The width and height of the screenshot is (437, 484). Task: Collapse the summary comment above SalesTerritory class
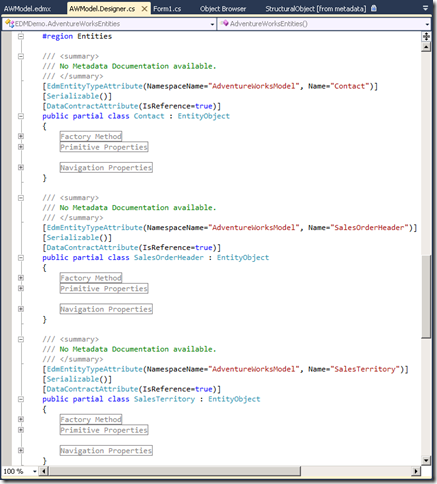click(21, 339)
